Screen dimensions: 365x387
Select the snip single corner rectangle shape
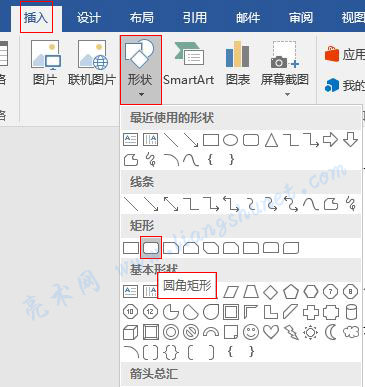coord(171,248)
